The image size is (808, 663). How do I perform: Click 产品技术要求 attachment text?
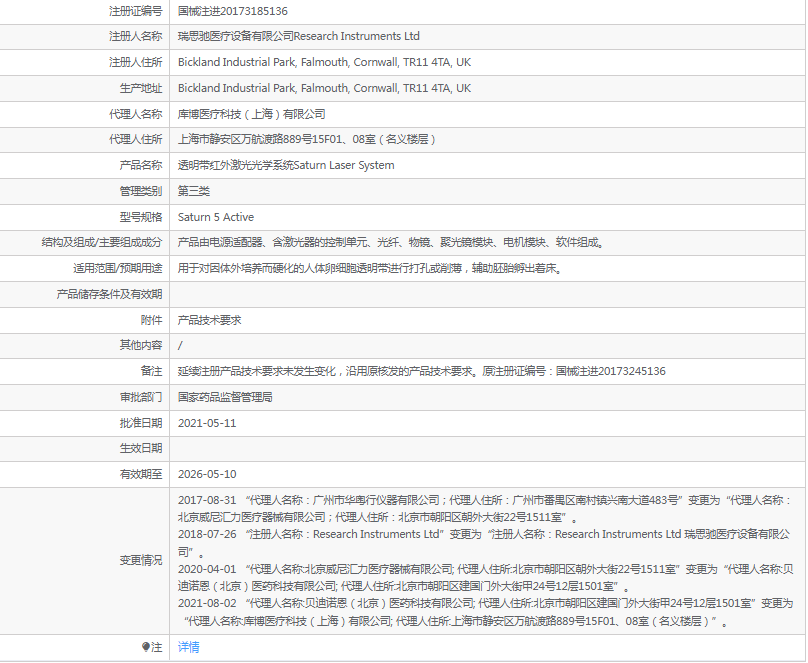(210, 320)
